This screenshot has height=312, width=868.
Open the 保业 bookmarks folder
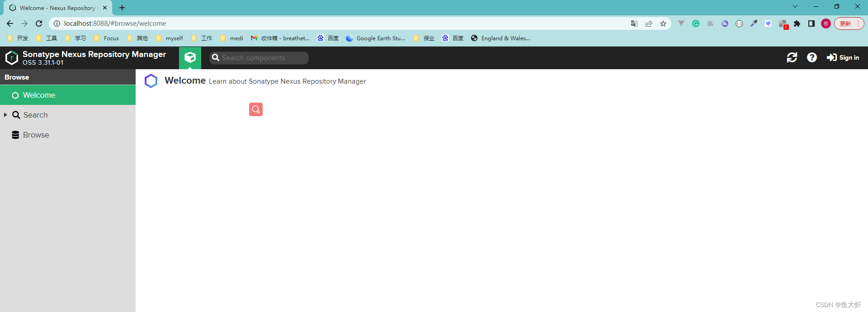click(x=424, y=38)
